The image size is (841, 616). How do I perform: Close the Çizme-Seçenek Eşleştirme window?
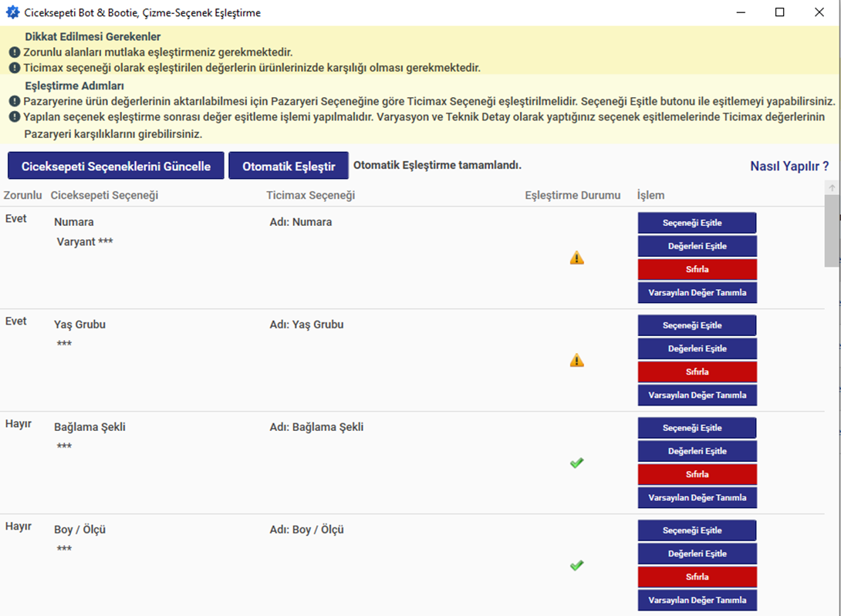click(x=819, y=12)
